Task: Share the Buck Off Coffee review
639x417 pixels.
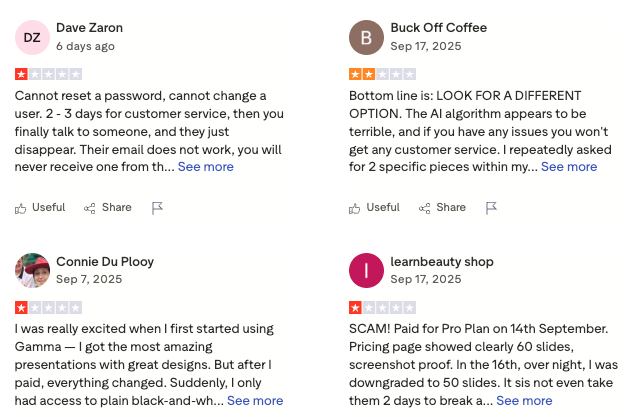Action: click(442, 208)
